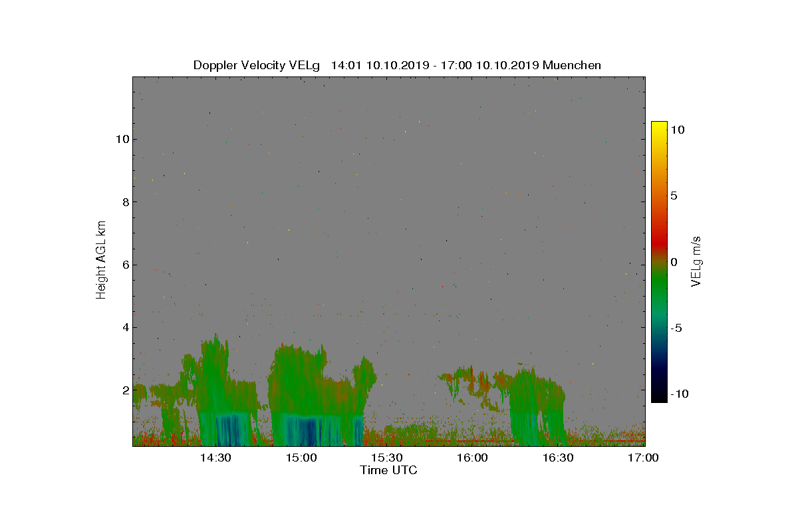Click the '17:00' time tick label
The image size is (798, 532).
pos(643,458)
